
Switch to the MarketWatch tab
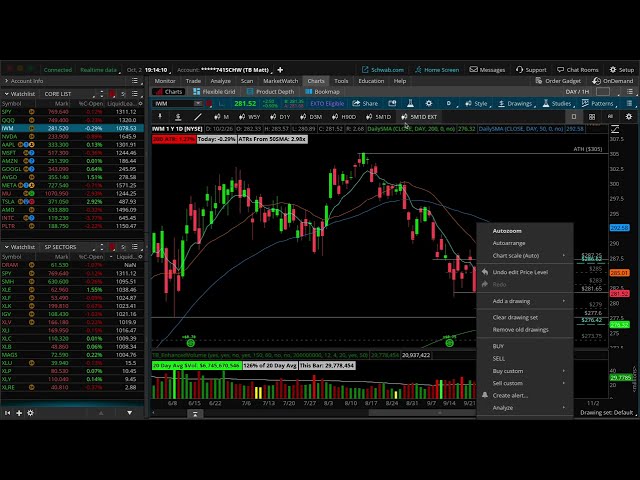(x=280, y=81)
